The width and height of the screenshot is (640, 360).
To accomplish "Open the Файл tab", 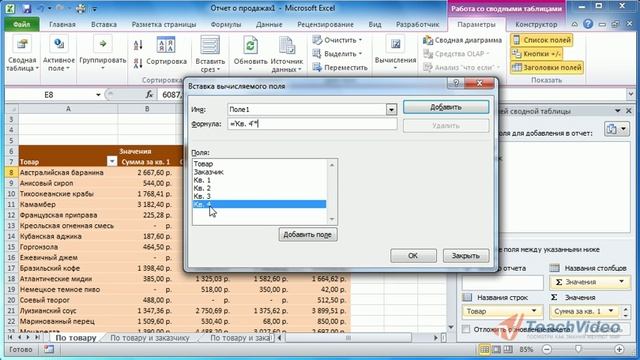I will pos(22,24).
